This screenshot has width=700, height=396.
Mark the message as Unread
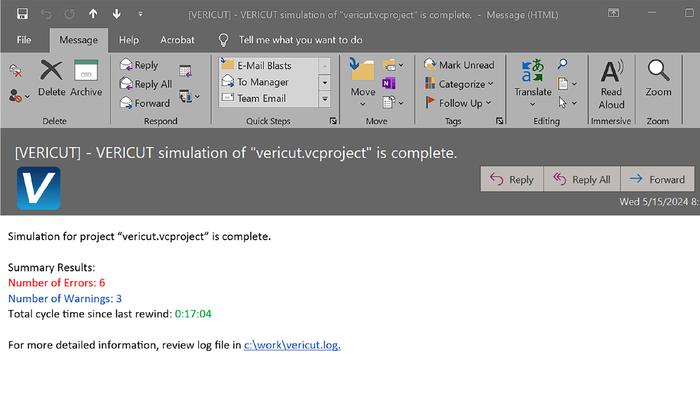(x=459, y=65)
